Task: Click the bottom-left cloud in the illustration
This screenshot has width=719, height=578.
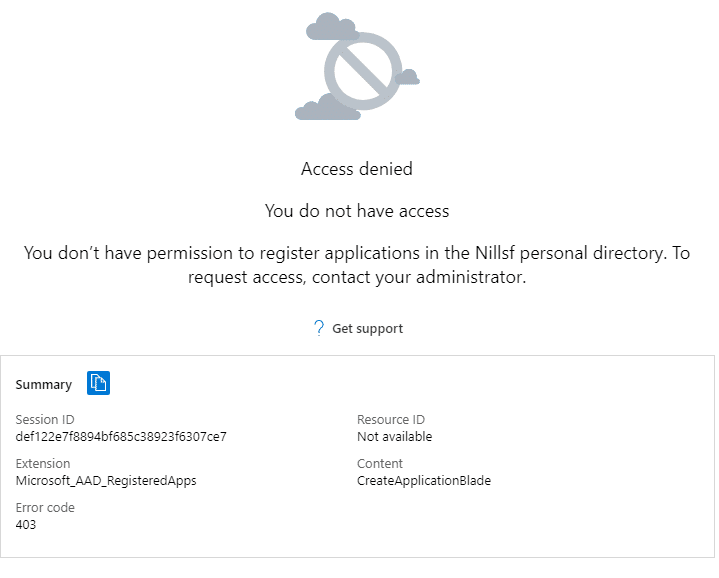Action: pyautogui.click(x=326, y=108)
